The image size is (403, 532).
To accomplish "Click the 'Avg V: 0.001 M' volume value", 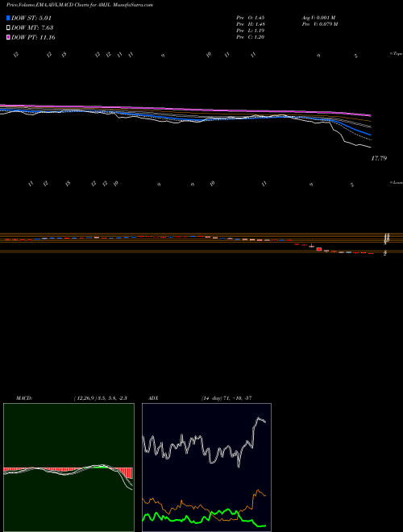I will coord(318,17).
